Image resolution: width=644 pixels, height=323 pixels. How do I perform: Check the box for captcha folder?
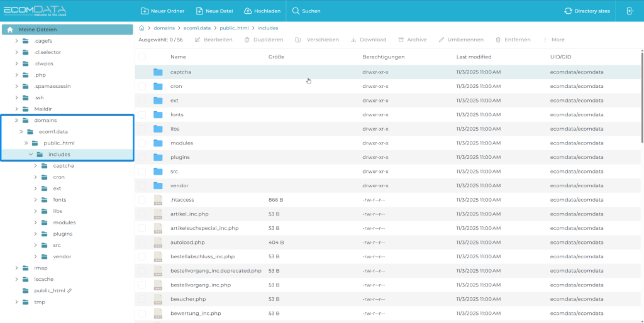pyautogui.click(x=142, y=72)
